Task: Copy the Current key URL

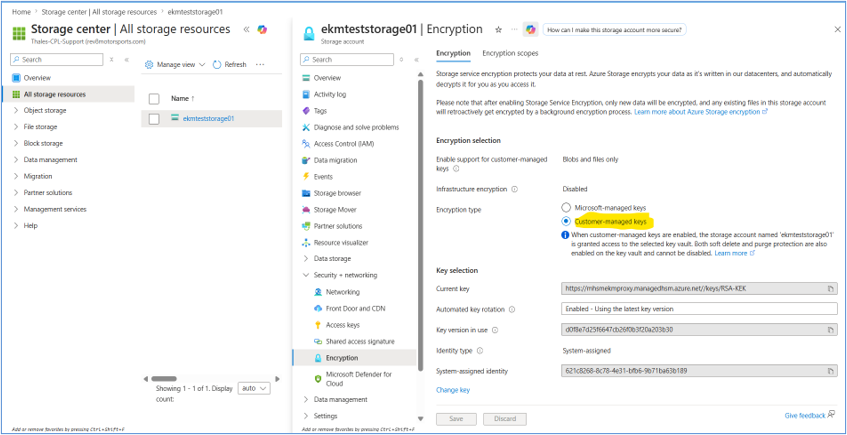Action: [830, 289]
